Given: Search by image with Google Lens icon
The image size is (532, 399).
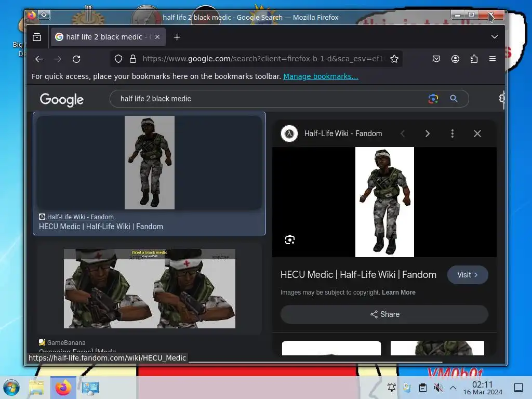Looking at the screenshot, I should point(433,99).
